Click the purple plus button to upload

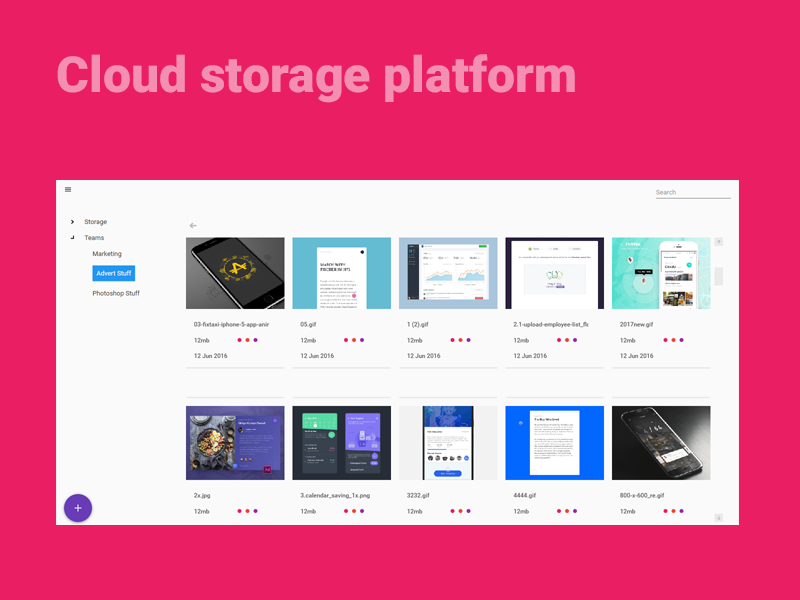[78, 508]
